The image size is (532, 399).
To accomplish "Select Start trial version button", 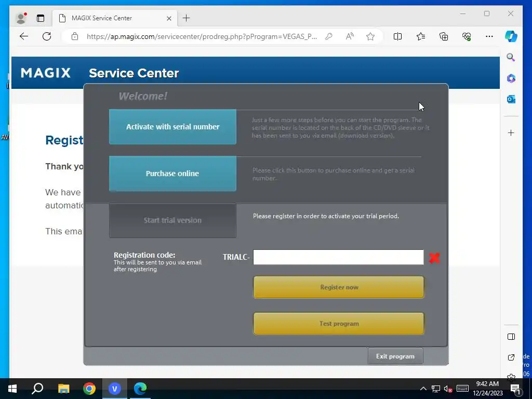I will [x=172, y=220].
